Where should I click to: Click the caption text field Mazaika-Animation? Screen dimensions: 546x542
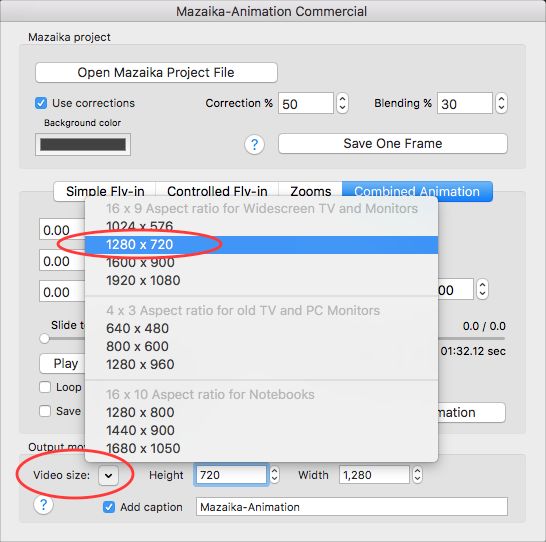pos(352,507)
